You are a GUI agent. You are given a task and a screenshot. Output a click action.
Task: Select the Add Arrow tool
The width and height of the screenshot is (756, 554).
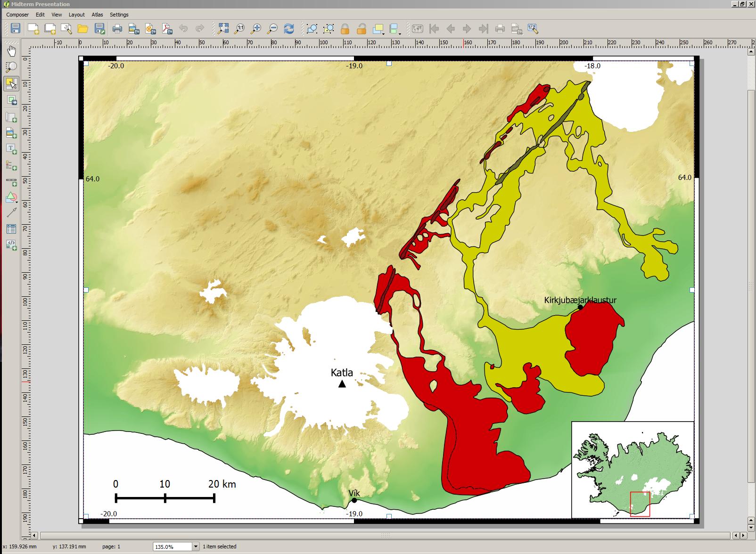[11, 213]
